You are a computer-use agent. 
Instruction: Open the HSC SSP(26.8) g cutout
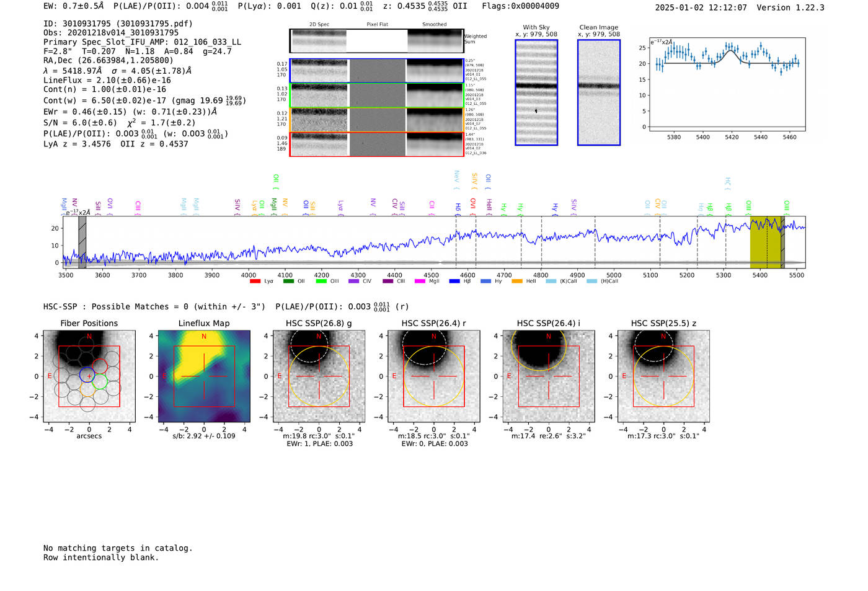(319, 376)
